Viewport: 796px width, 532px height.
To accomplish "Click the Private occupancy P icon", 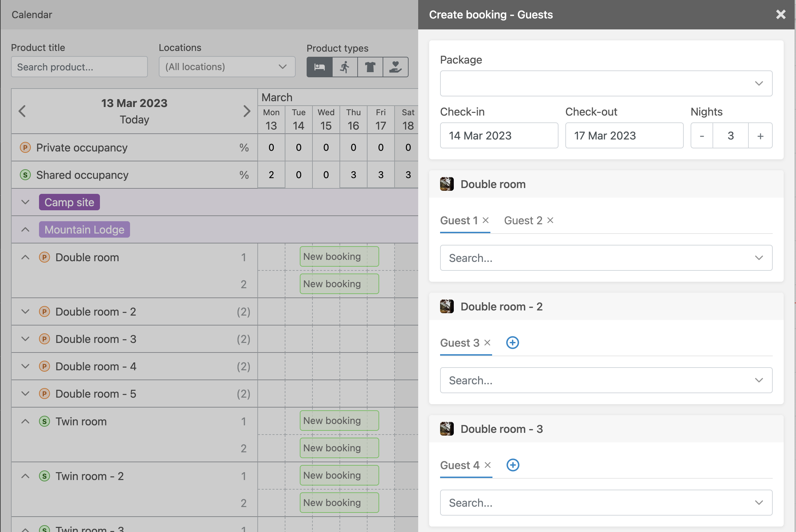I will click(x=25, y=147).
